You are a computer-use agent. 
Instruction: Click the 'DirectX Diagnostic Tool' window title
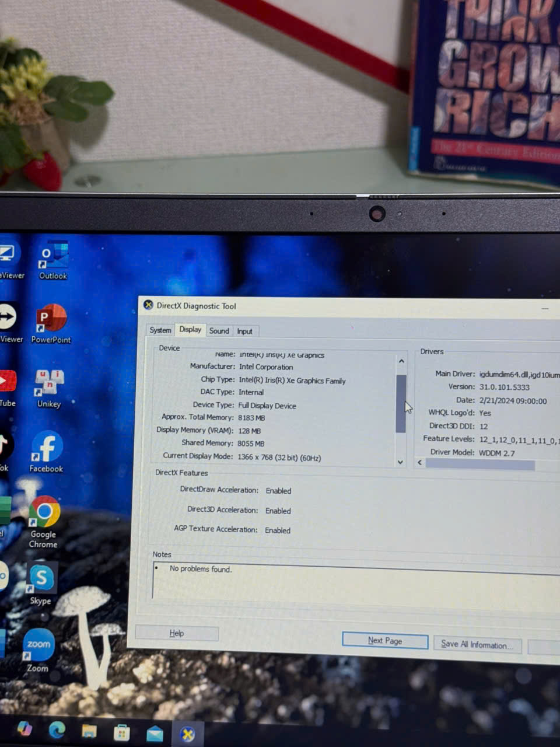click(x=196, y=306)
